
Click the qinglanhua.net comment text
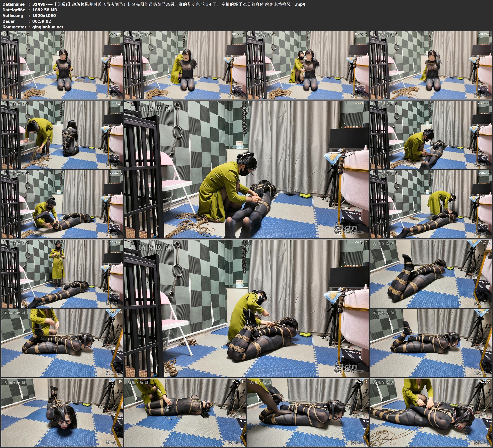point(48,27)
